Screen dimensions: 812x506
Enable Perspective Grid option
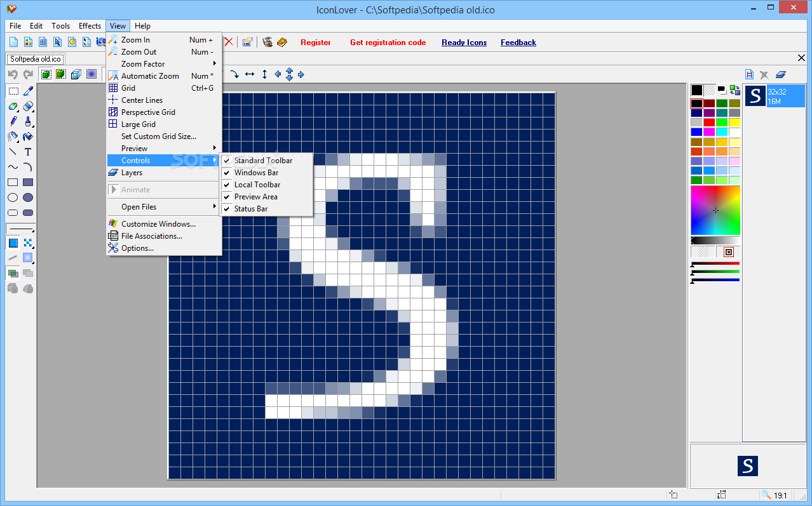pos(164,112)
